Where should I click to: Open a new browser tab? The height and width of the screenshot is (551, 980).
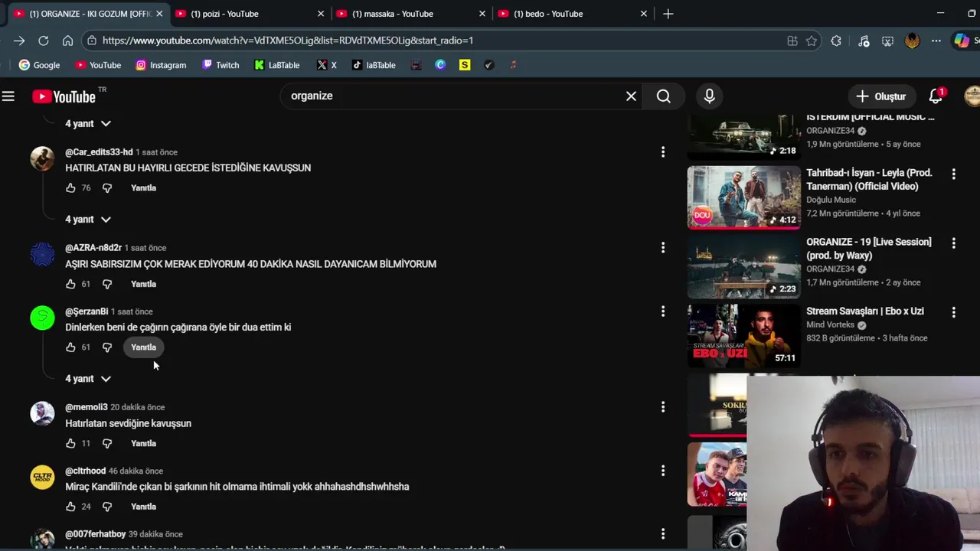(x=668, y=14)
